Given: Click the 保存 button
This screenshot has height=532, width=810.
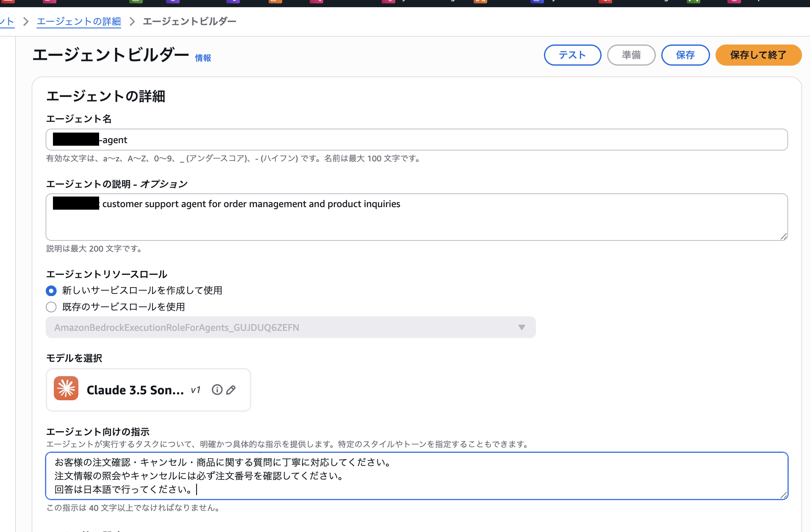Looking at the screenshot, I should click(x=685, y=55).
